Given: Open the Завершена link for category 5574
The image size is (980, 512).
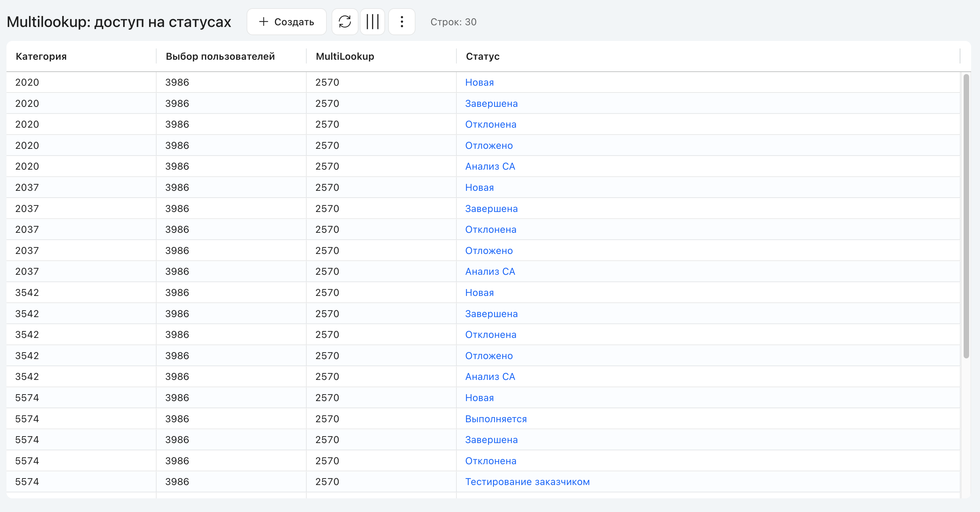Looking at the screenshot, I should coord(491,440).
